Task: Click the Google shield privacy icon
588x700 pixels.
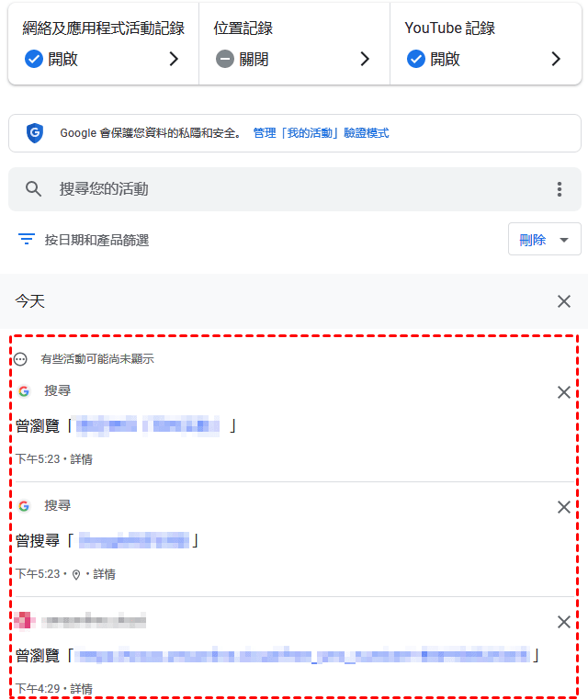Action: [35, 133]
